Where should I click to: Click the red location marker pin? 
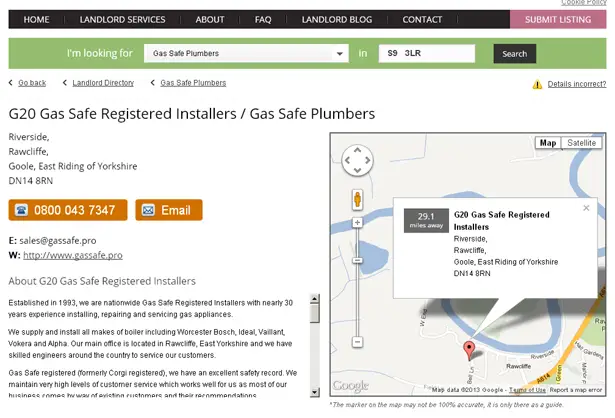469,350
